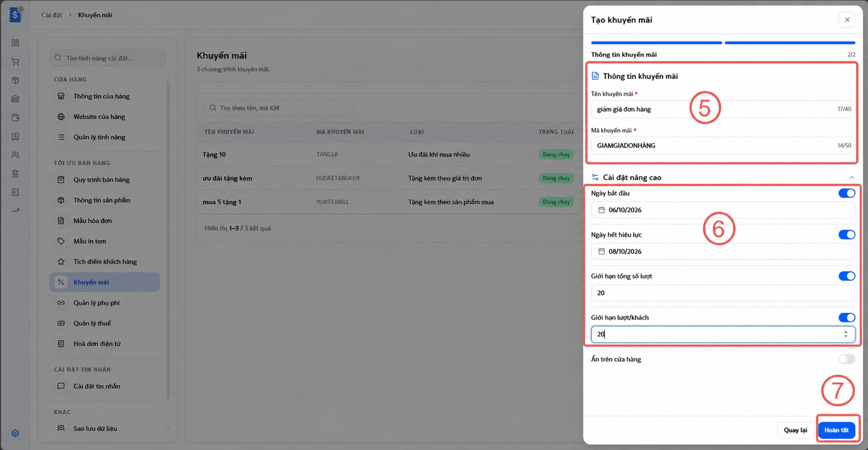Image resolution: width=868 pixels, height=450 pixels.
Task: Click the Tìm theo tên, mã KM search field
Action: (279, 108)
